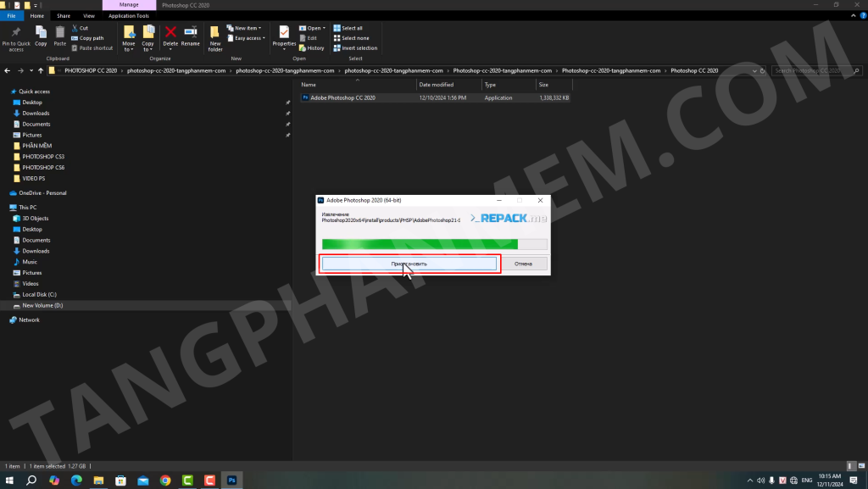Click the Cut scissors icon
Image resolution: width=868 pixels, height=489 pixels.
tap(75, 28)
